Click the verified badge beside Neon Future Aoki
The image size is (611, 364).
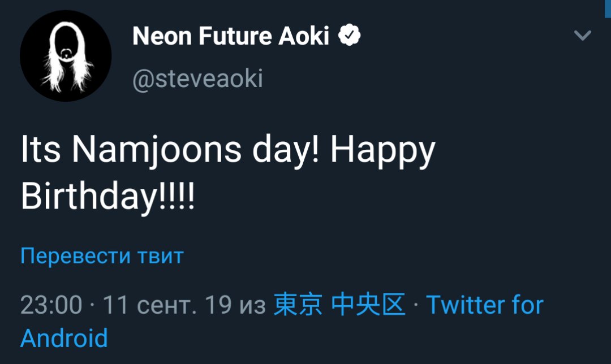[350, 36]
